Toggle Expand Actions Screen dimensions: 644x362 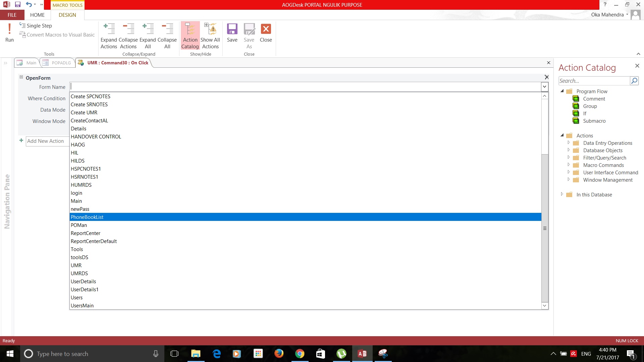[x=109, y=35]
